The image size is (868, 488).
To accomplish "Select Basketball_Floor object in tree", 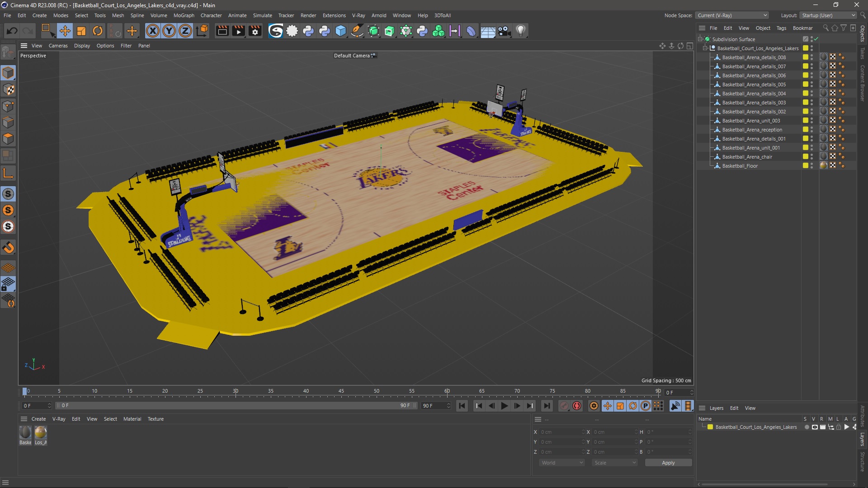I will (740, 166).
